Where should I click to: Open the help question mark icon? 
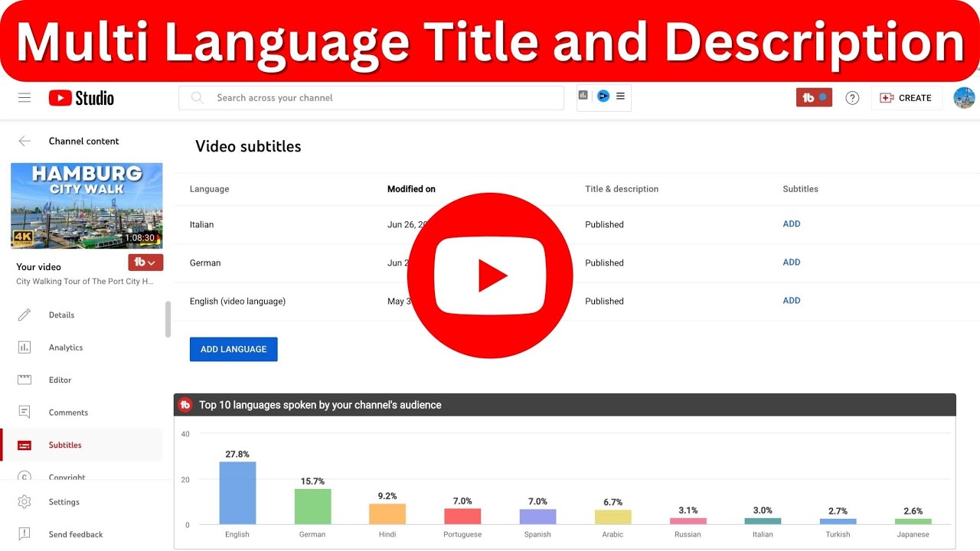click(x=852, y=98)
